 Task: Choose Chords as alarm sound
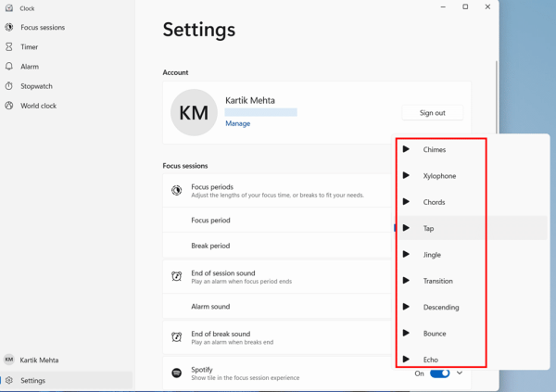tap(434, 202)
